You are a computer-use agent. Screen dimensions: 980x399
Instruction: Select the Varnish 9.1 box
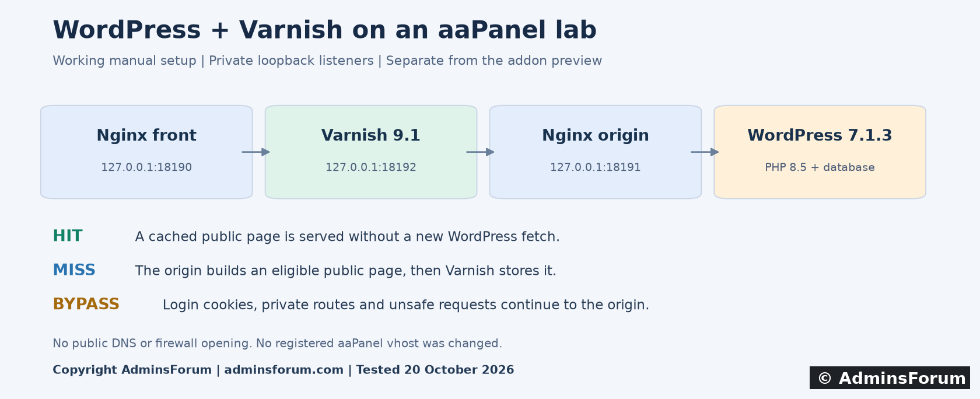coord(371,152)
